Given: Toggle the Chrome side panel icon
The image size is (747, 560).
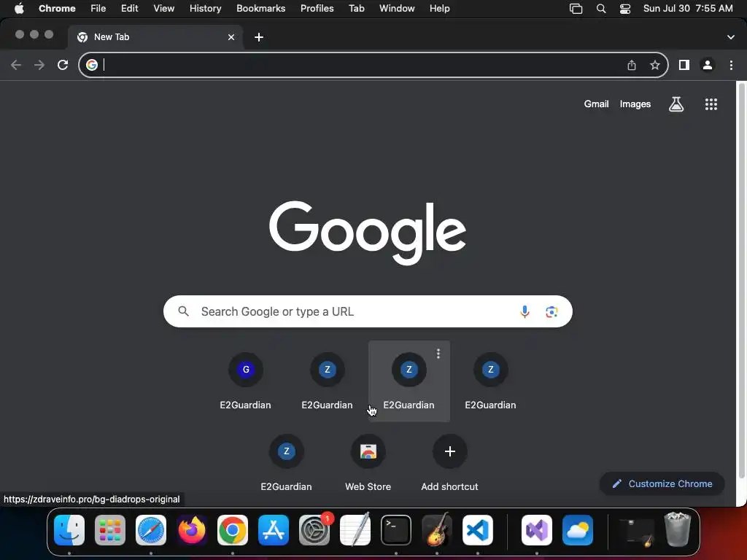Looking at the screenshot, I should point(684,65).
